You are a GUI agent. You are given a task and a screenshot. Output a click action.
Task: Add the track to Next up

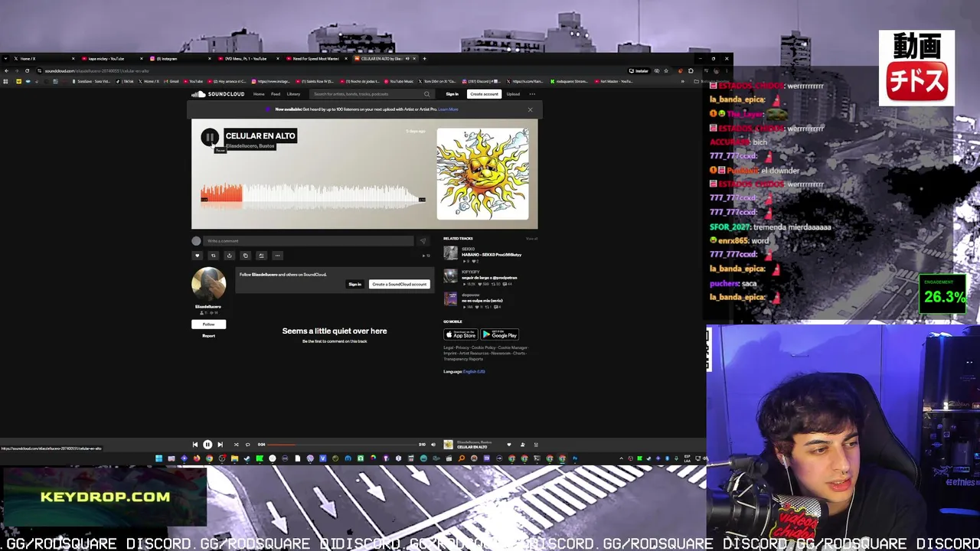point(261,256)
